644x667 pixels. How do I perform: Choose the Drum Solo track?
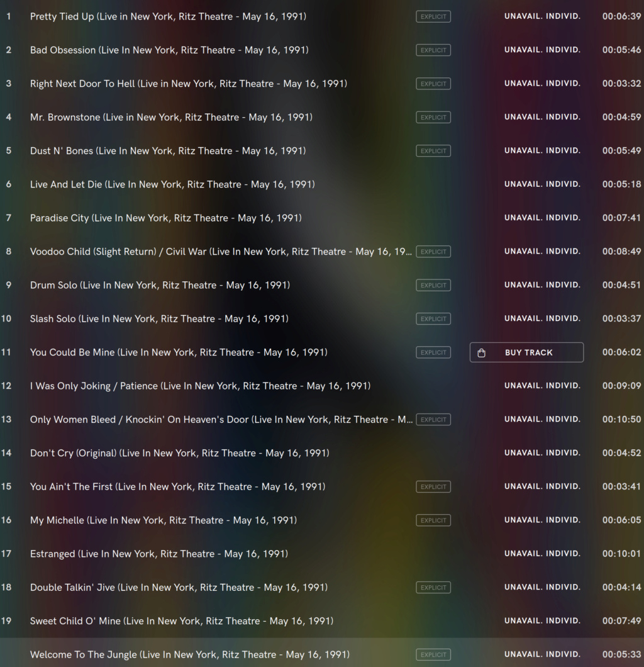pos(160,286)
